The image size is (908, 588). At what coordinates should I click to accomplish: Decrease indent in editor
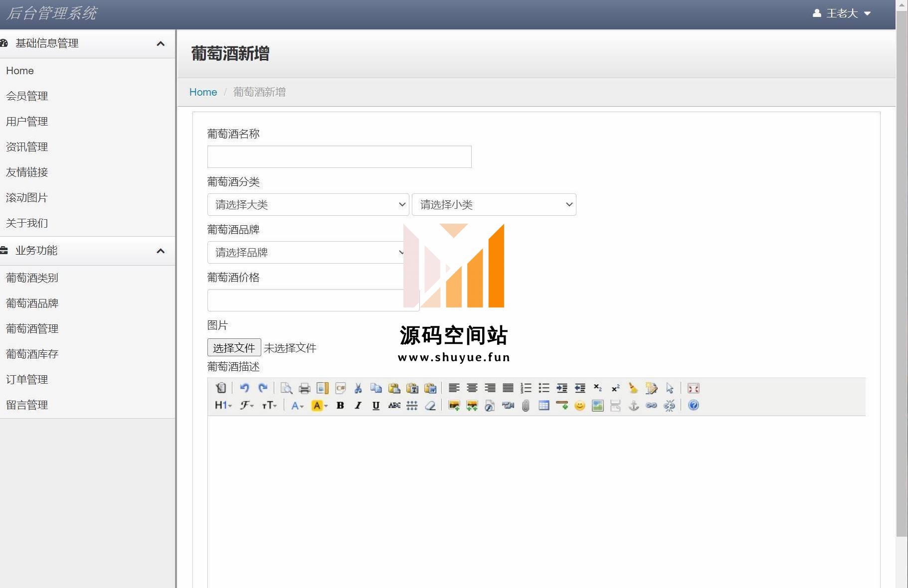click(579, 388)
